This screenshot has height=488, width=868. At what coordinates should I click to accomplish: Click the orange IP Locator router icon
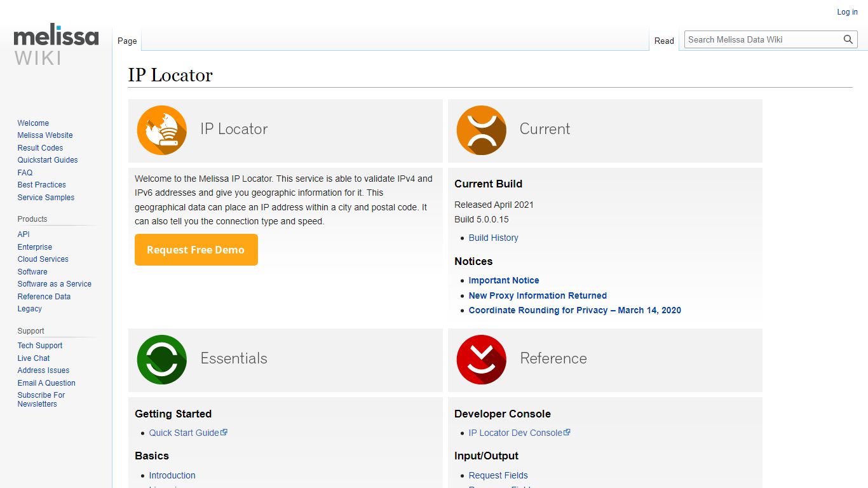click(162, 130)
